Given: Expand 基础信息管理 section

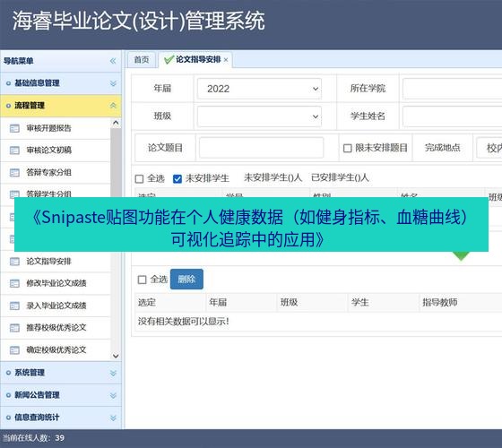Looking at the screenshot, I should coord(61,83).
